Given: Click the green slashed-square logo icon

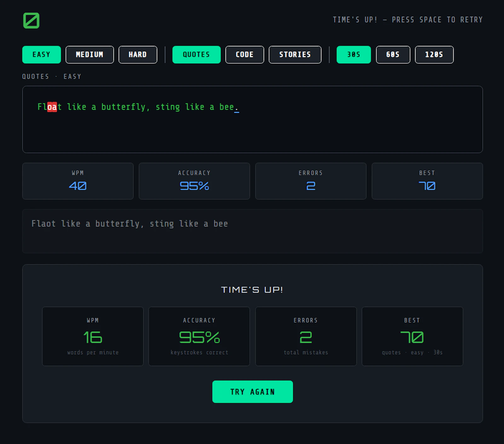Looking at the screenshot, I should click(x=31, y=20).
